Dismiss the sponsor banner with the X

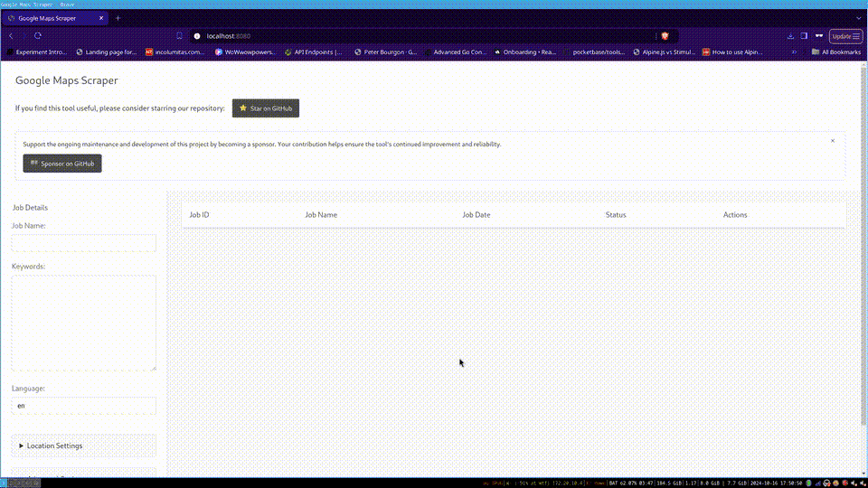tap(833, 141)
